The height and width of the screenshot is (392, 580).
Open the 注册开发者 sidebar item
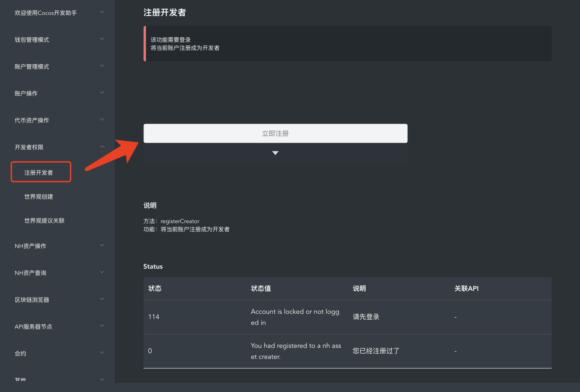pos(39,173)
